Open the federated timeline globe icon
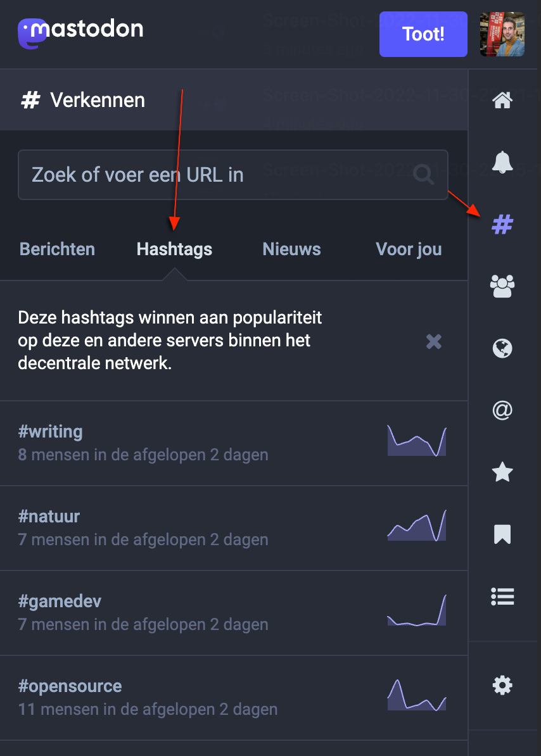The image size is (541, 756). pos(502,348)
